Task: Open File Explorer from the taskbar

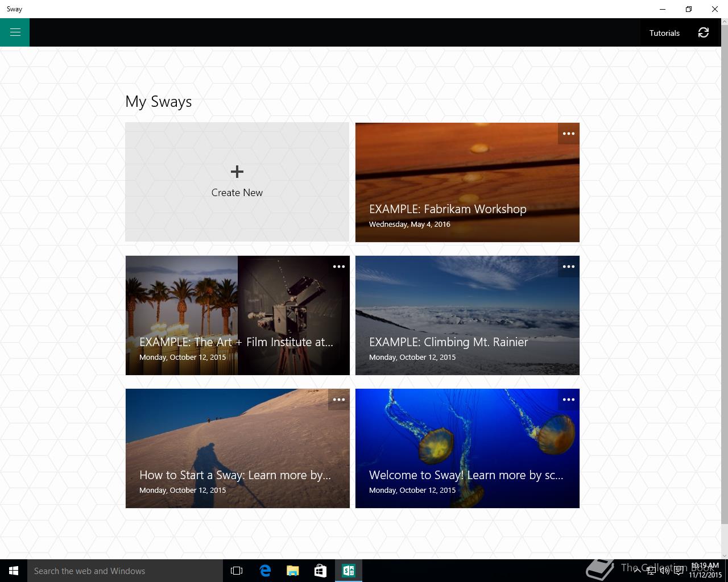Action: (293, 571)
